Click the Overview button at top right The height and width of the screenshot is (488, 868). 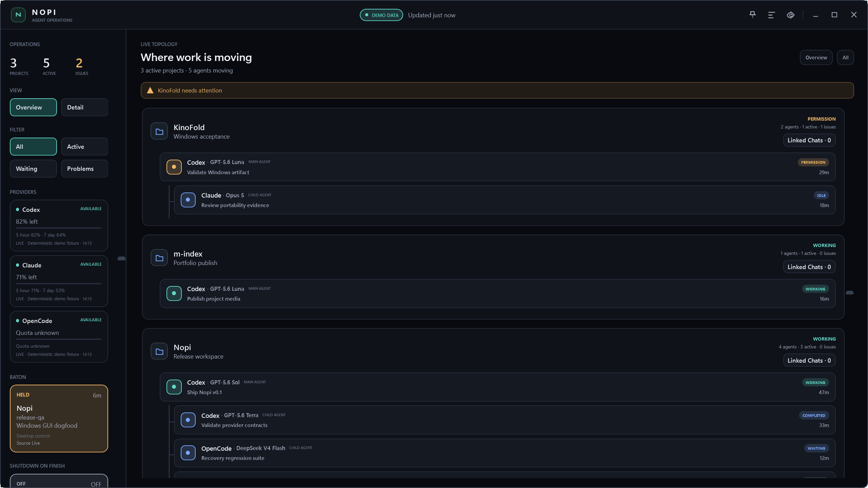pyautogui.click(x=816, y=58)
